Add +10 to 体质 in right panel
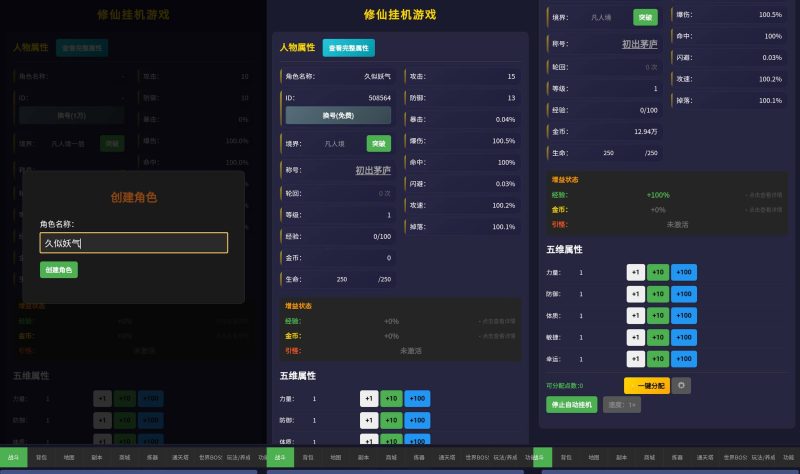 point(658,315)
